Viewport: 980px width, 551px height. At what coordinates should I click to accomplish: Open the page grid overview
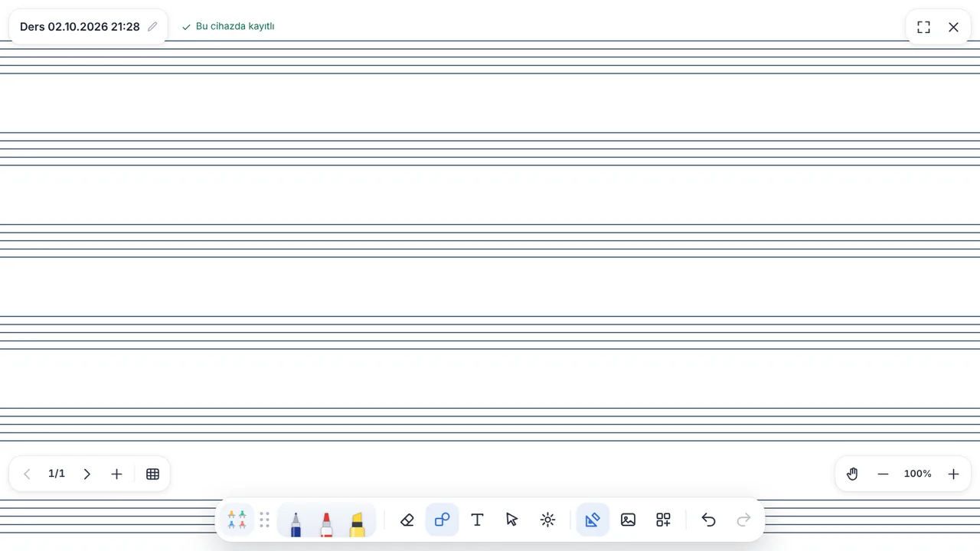(152, 474)
